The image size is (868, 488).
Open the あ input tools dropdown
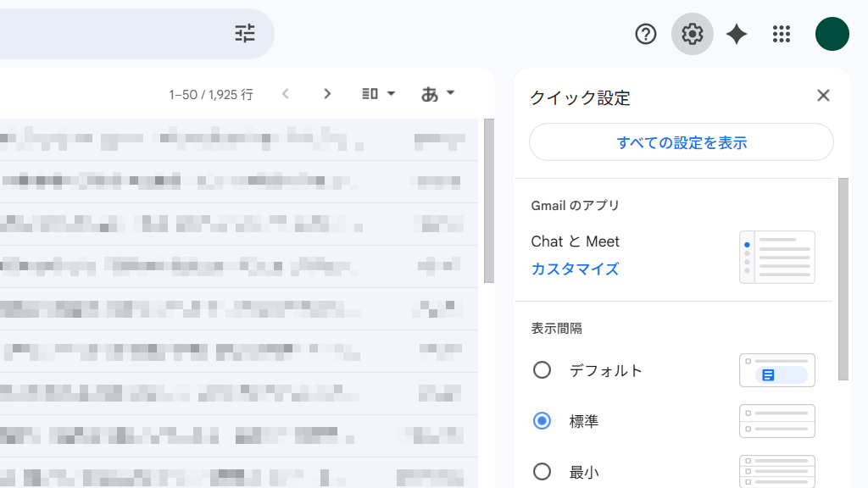438,94
